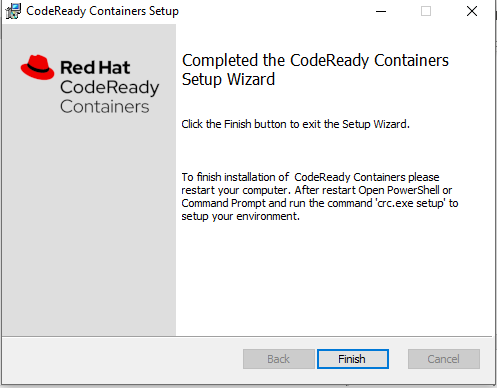Click the installer icon in the title bar
The width and height of the screenshot is (497, 388).
click(x=13, y=11)
